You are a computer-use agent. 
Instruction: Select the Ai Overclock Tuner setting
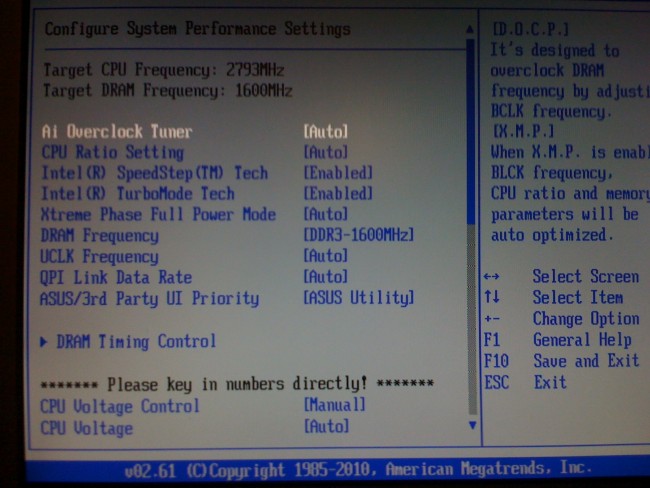click(x=117, y=132)
